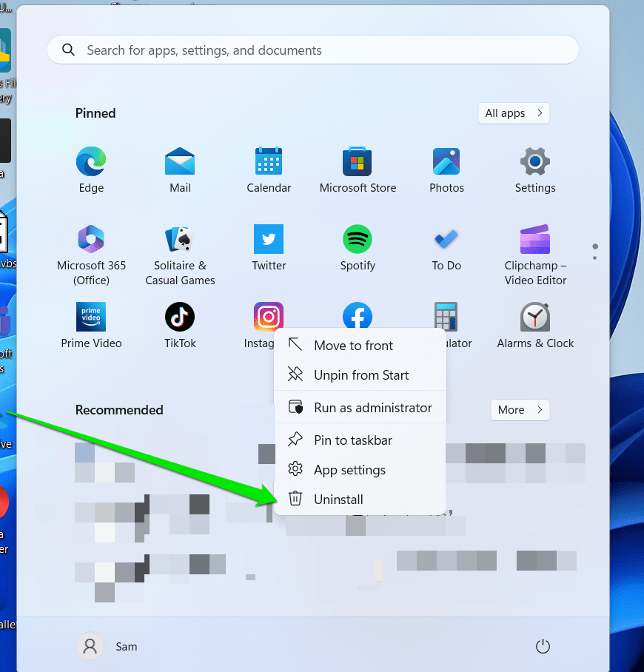This screenshot has height=672, width=644.
Task: Go to next pinned page dot
Action: pos(594,258)
